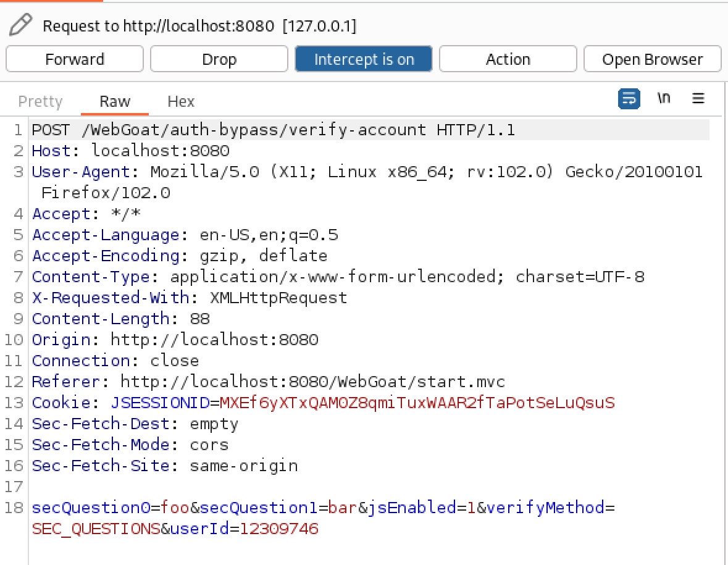Click the POST request line path
The image size is (728, 565).
253,130
